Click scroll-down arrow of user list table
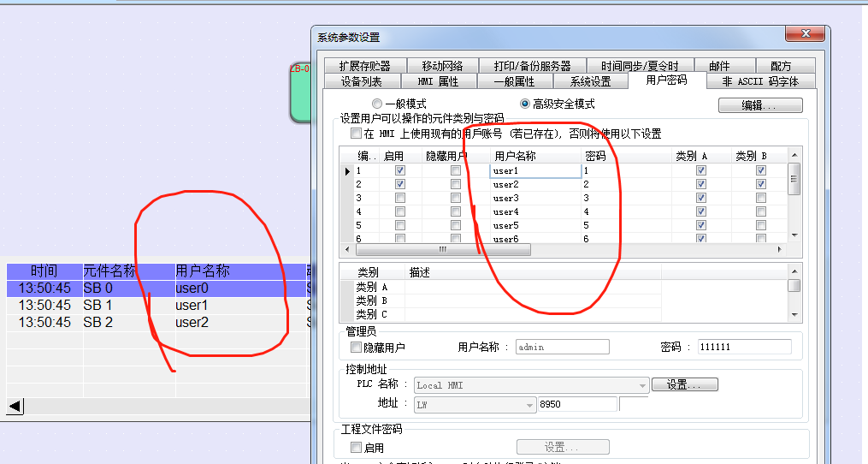The image size is (868, 464). [794, 235]
